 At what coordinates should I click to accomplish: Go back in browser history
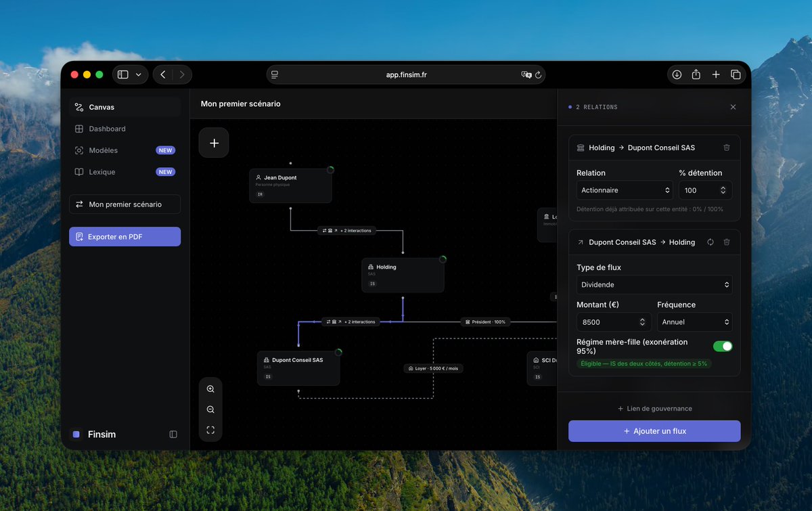coord(163,74)
